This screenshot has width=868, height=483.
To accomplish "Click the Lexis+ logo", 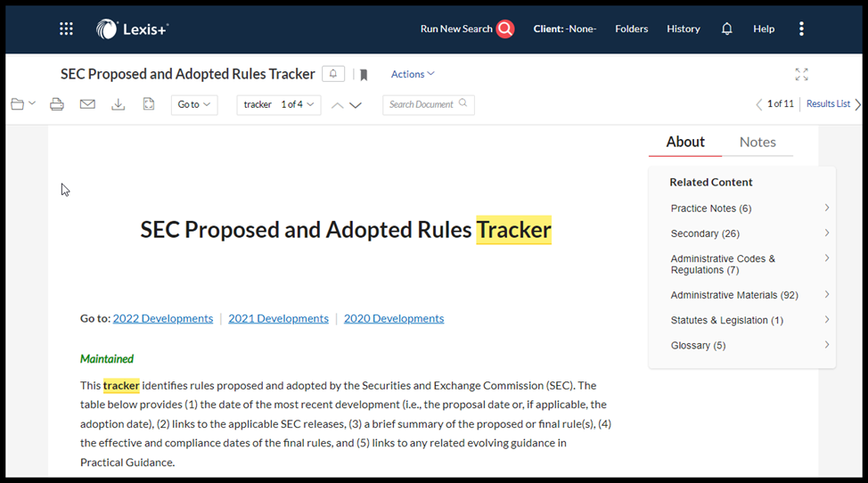I will [132, 29].
